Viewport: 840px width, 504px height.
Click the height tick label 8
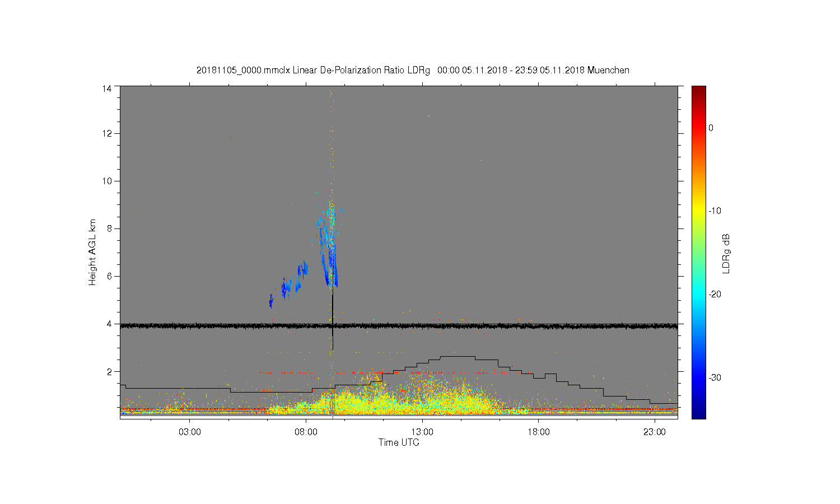click(109, 228)
